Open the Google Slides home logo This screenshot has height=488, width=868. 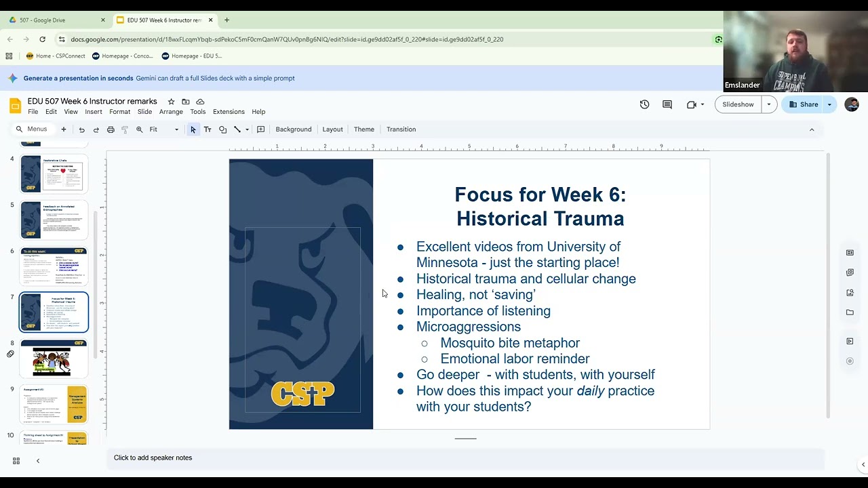(x=16, y=106)
